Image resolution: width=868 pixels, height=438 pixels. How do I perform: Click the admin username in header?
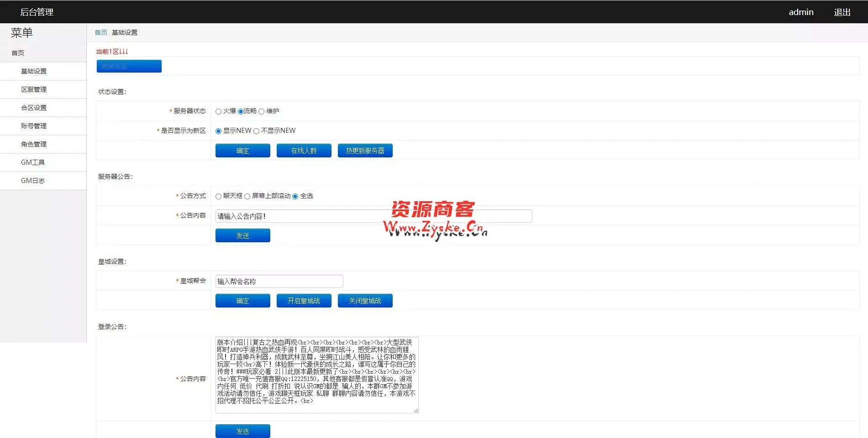tap(801, 12)
